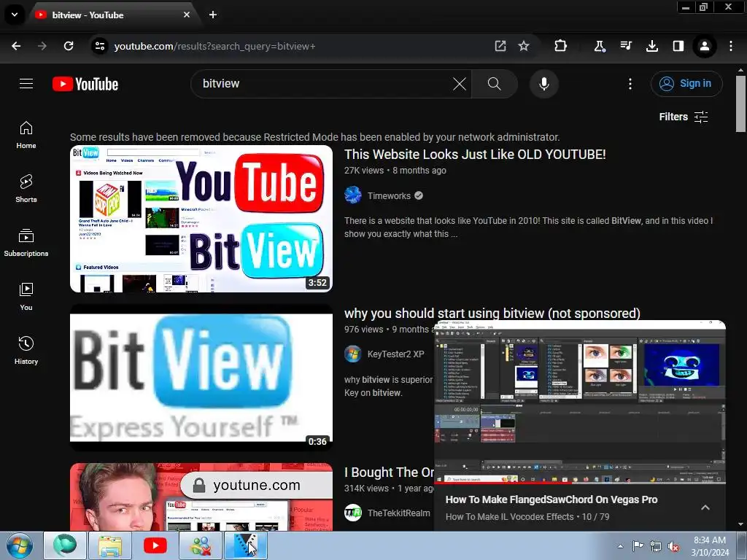Open browser extensions puzzle icon
Viewport: 747px width, 560px height.
click(561, 46)
